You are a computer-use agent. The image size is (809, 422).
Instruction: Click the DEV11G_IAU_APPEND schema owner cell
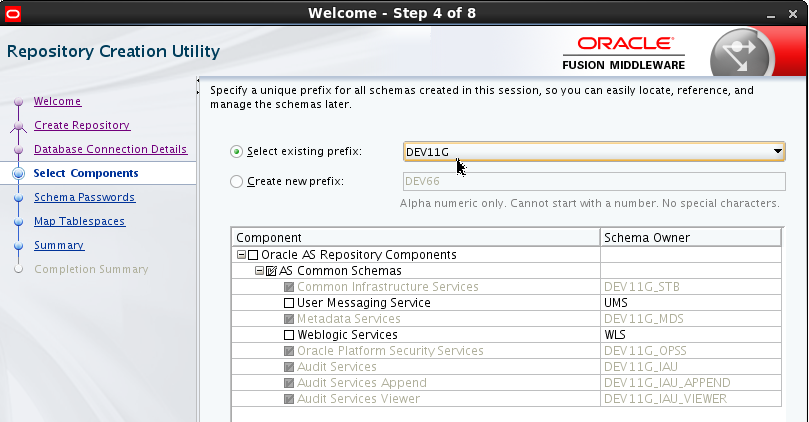pos(691,383)
